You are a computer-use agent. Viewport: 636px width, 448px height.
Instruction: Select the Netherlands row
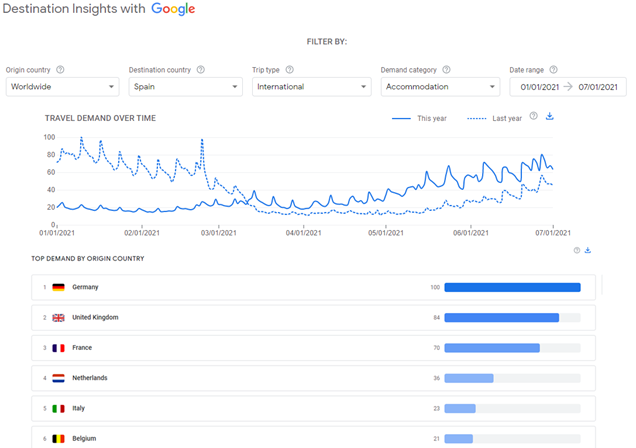tap(314, 378)
